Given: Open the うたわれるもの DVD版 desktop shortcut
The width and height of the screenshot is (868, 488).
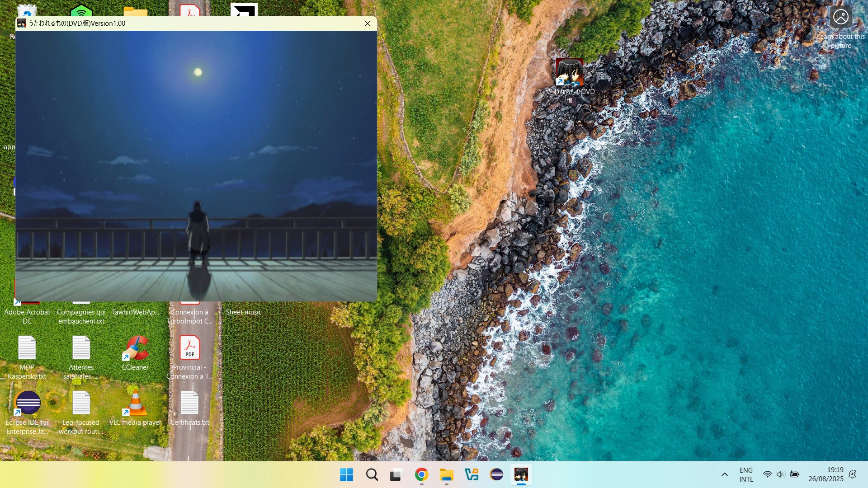Looking at the screenshot, I should click(569, 73).
